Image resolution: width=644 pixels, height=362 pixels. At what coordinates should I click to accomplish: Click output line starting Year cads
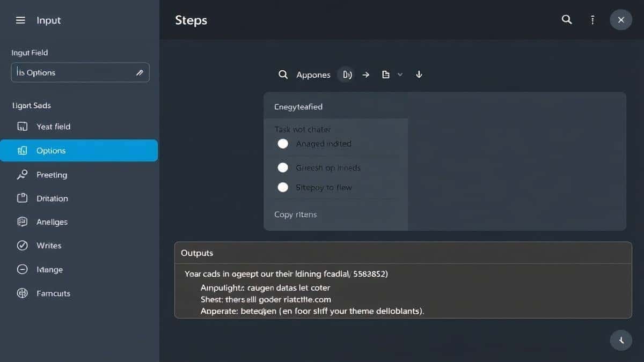[287, 274]
